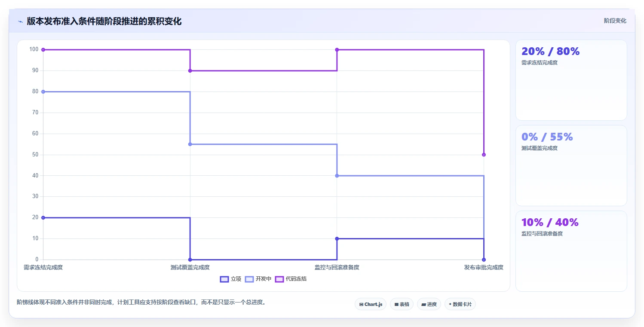Open the 10% / 40% 监控与回滚准备度 card
Image resolution: width=644 pixels, height=327 pixels.
pos(571,251)
